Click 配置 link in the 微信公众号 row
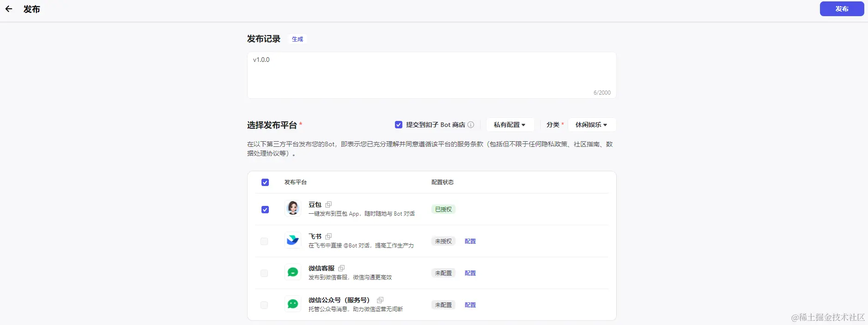This screenshot has width=868, height=325. [x=470, y=305]
